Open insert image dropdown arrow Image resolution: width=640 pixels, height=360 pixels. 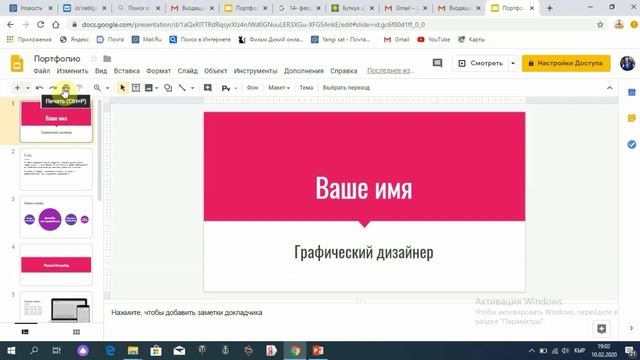156,88
